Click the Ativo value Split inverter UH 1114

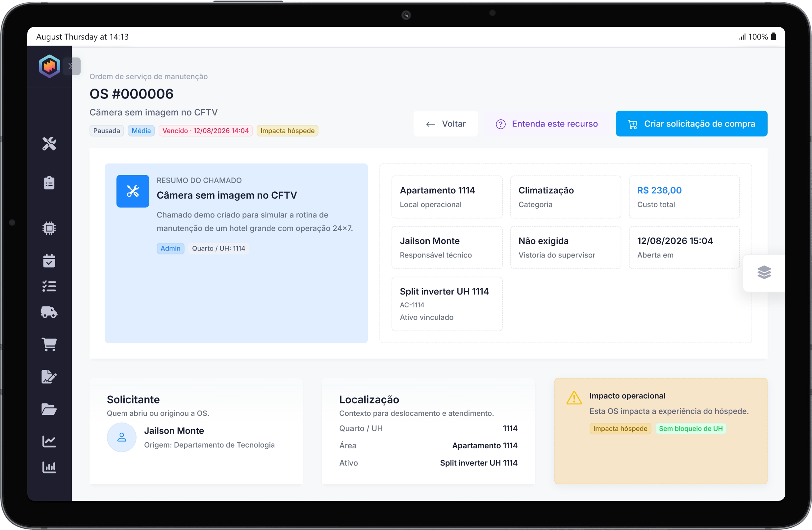click(x=479, y=463)
